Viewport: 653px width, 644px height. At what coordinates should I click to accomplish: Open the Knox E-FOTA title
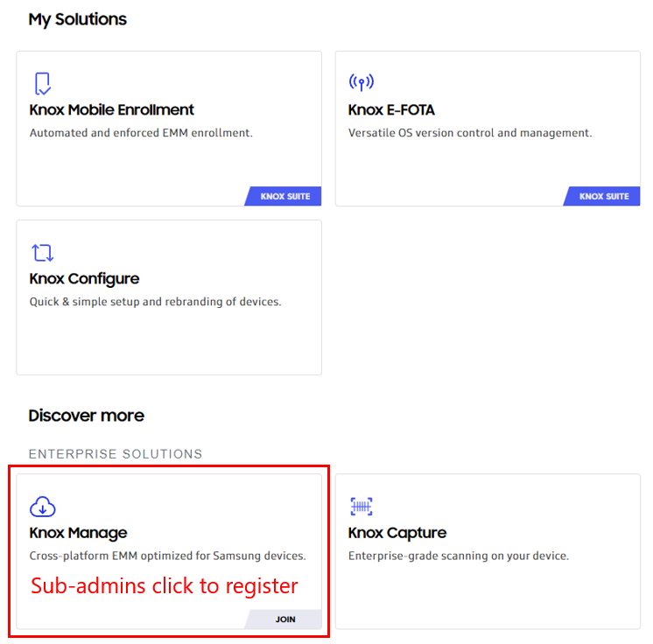coord(391,110)
